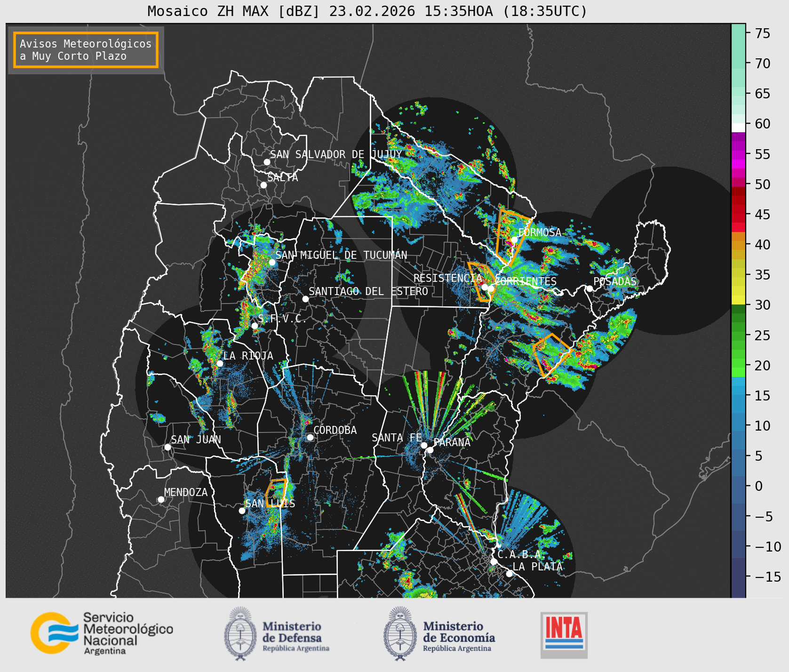
Task: Click the Posadas city dot
Action: point(590,288)
